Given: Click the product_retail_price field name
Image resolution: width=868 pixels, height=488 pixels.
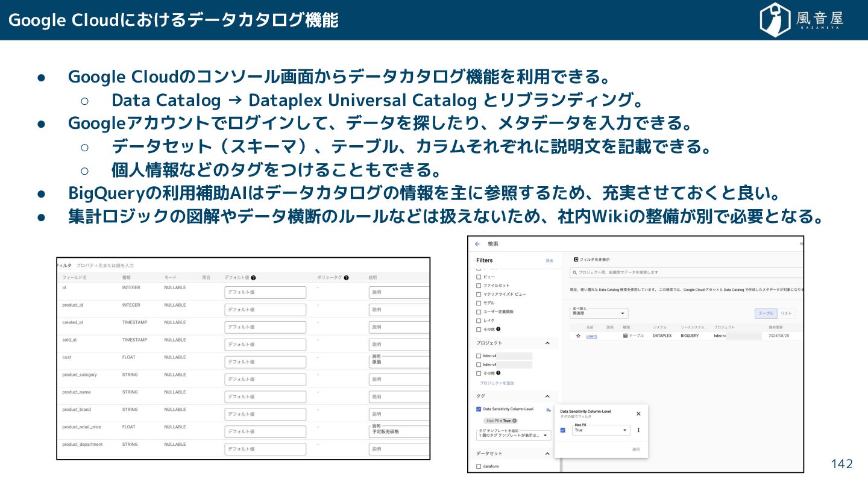Looking at the screenshot, I should (x=81, y=427).
